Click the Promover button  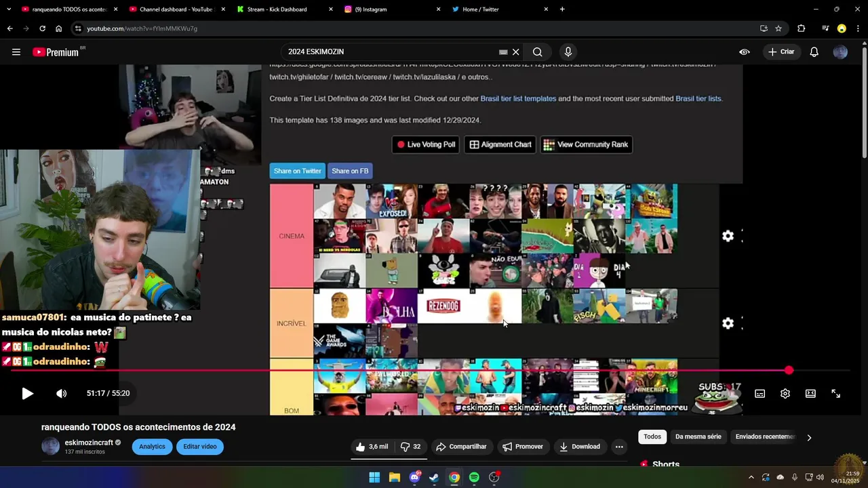523,447
